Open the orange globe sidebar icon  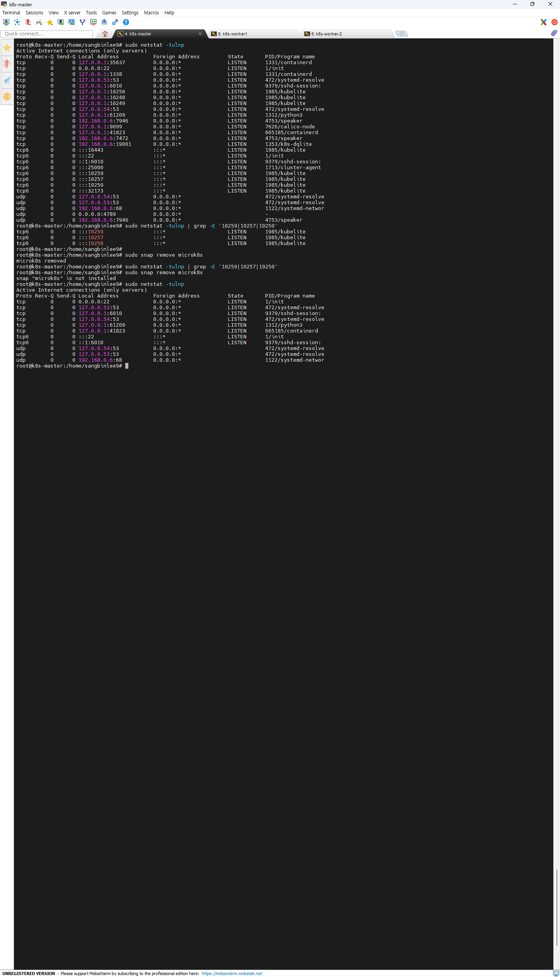tap(7, 96)
